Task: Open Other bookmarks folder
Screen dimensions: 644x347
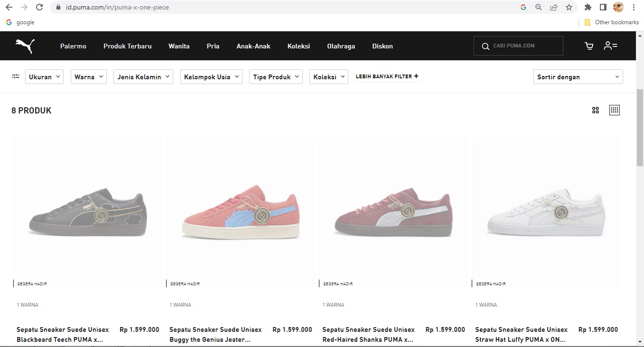Action: point(612,22)
